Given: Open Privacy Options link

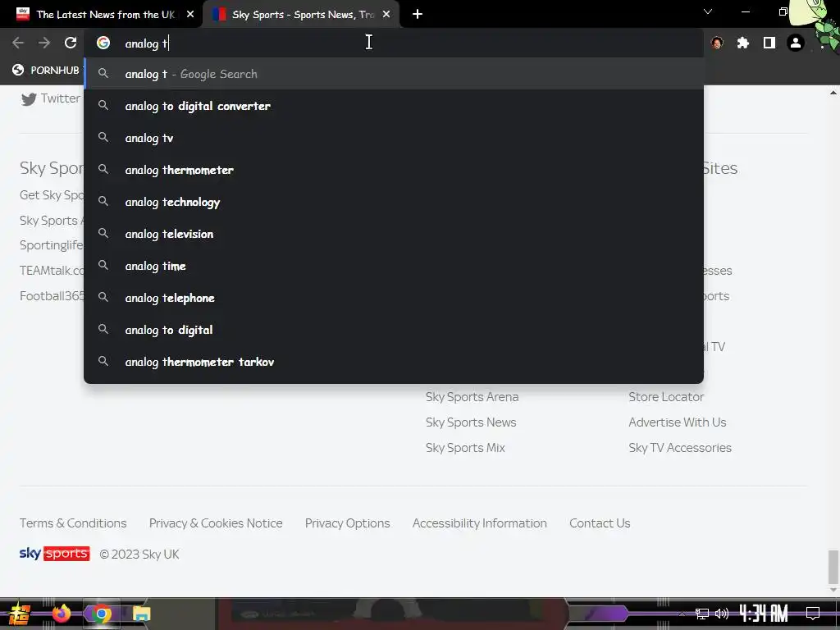Looking at the screenshot, I should coord(347,523).
